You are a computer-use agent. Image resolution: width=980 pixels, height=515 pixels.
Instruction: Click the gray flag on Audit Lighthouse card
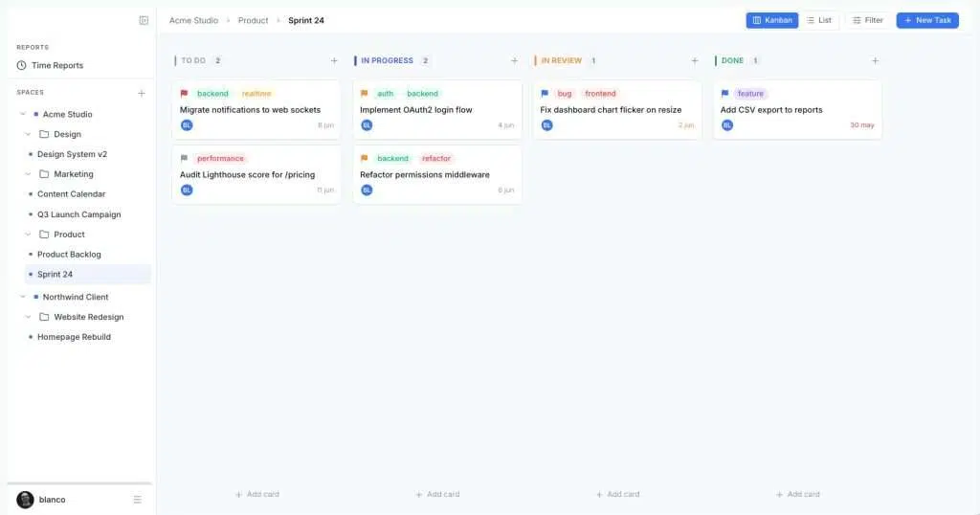(184, 159)
